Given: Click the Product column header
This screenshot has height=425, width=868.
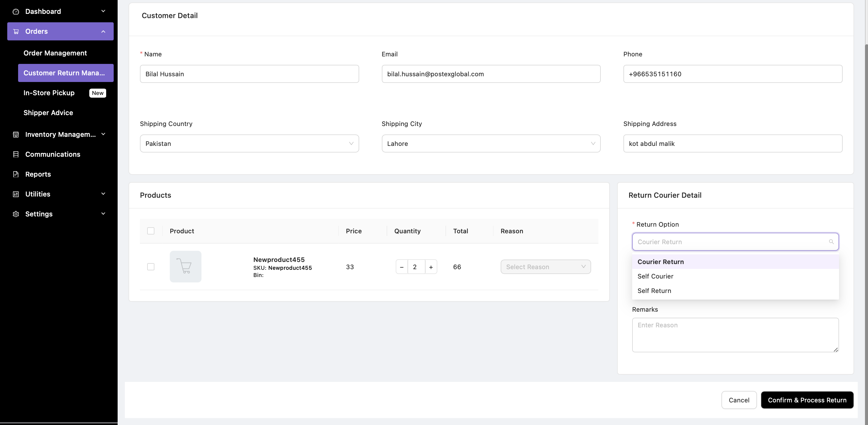Looking at the screenshot, I should [182, 231].
